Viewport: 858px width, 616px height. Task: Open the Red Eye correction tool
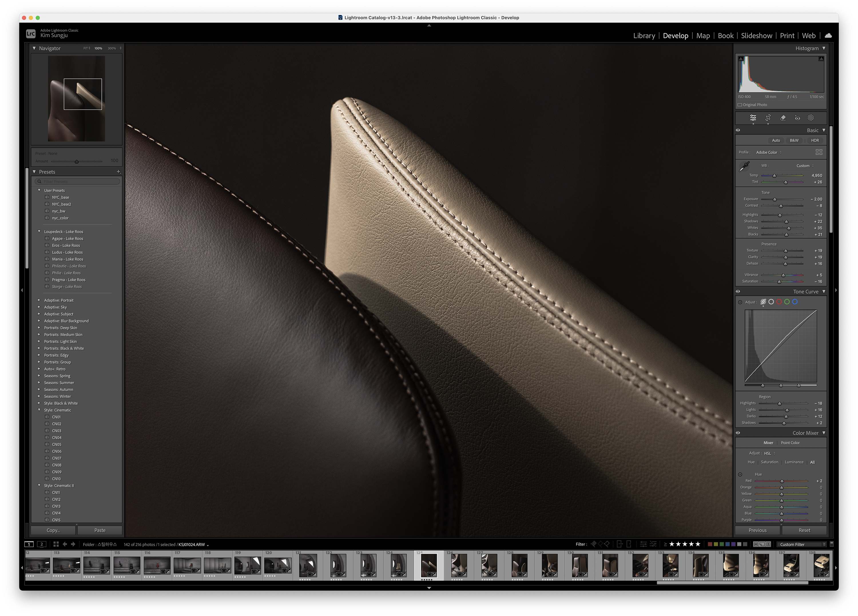click(797, 118)
